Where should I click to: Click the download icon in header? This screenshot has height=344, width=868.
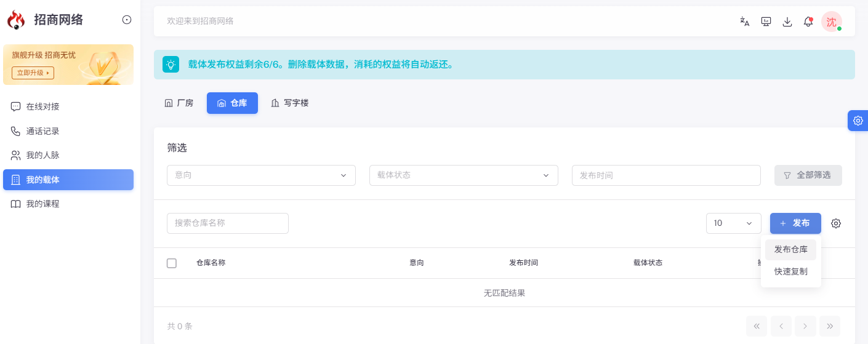[x=787, y=22]
